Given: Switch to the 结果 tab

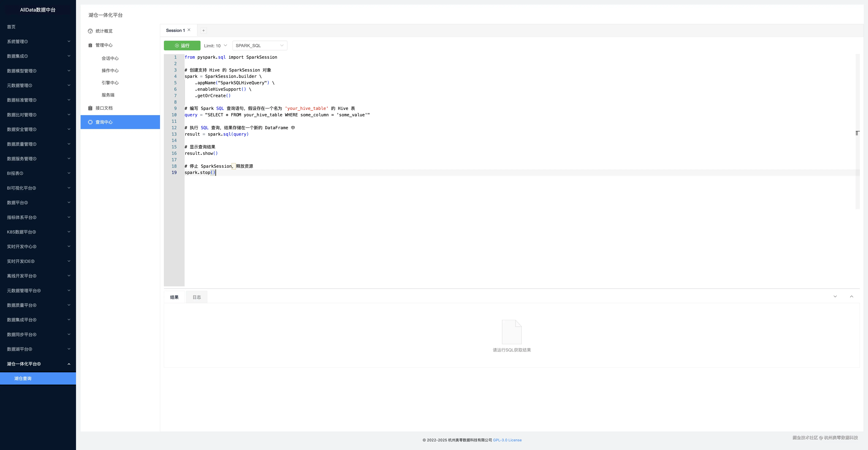Looking at the screenshot, I should pos(174,297).
